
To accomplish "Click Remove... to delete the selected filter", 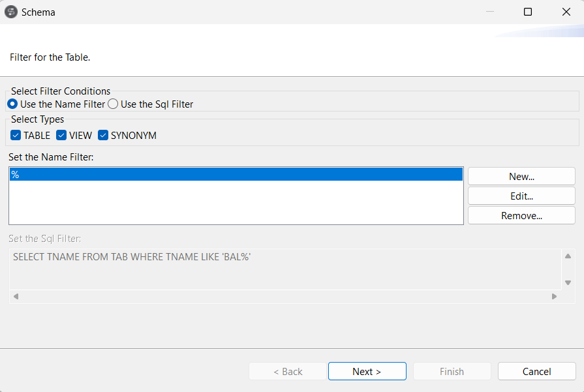I will click(521, 215).
